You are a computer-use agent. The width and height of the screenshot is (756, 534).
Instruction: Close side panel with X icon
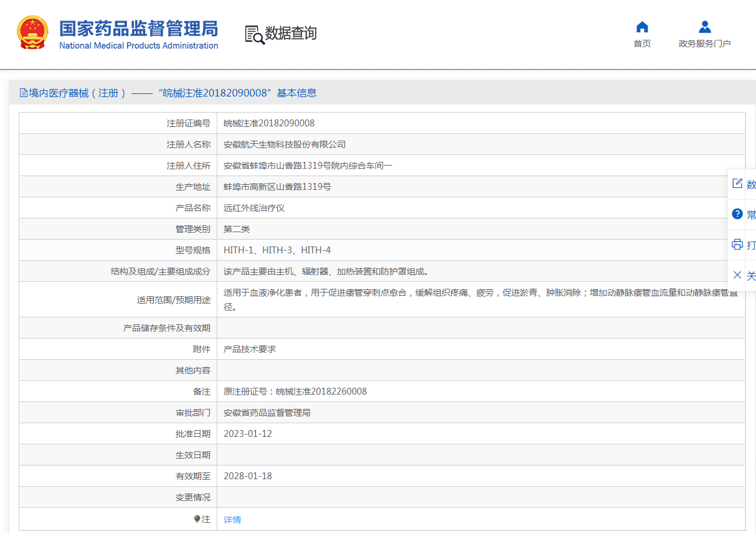pyautogui.click(x=737, y=274)
